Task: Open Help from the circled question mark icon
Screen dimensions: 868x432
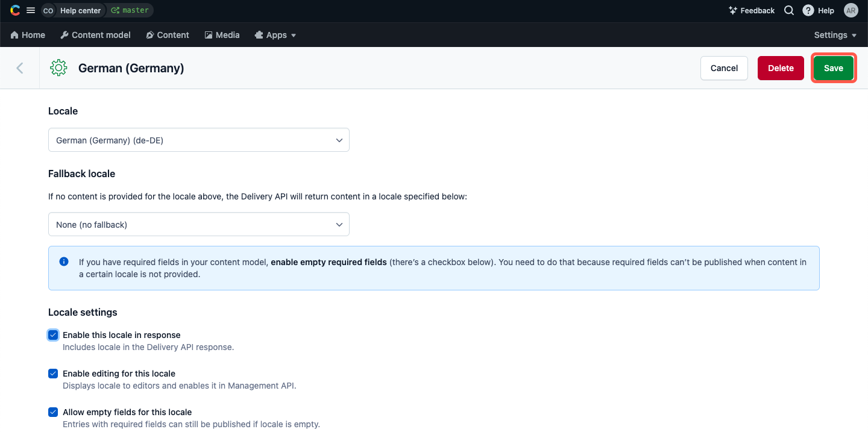Action: 808,10
